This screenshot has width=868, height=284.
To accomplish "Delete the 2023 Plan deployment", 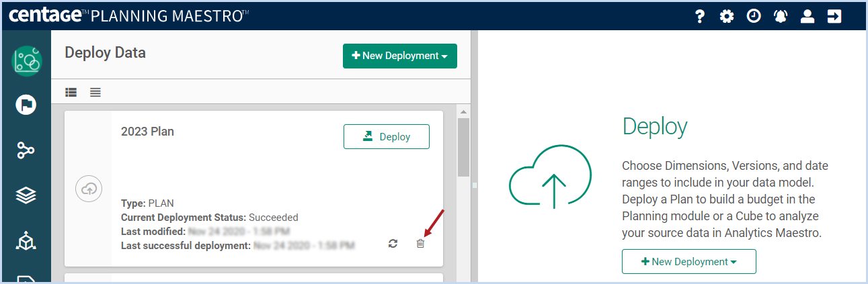I will (x=420, y=244).
